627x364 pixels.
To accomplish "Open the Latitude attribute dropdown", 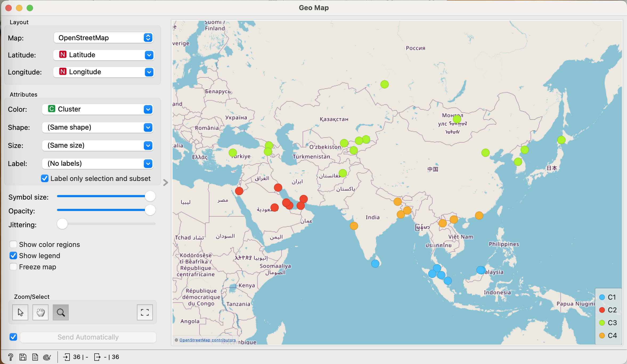I will tap(103, 55).
